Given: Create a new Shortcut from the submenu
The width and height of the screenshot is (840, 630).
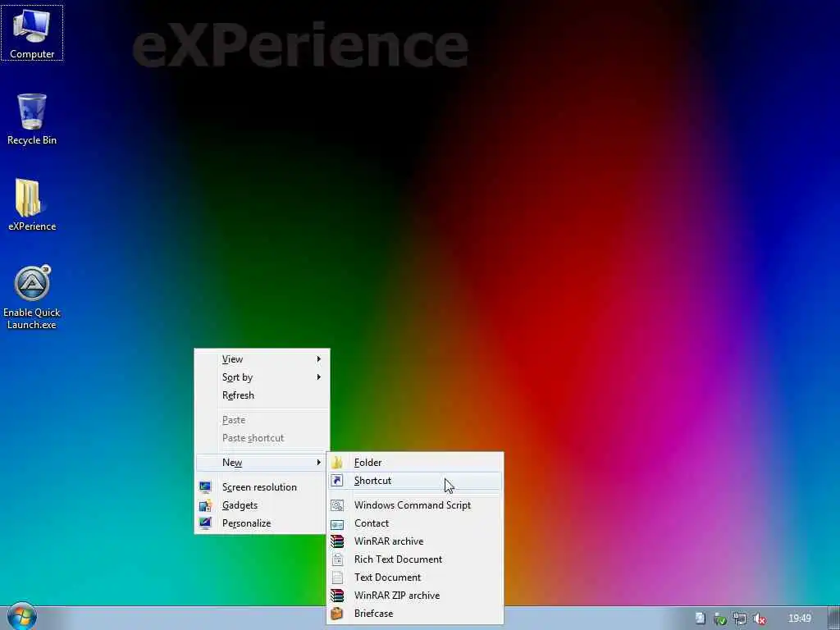Looking at the screenshot, I should pyautogui.click(x=415, y=481).
